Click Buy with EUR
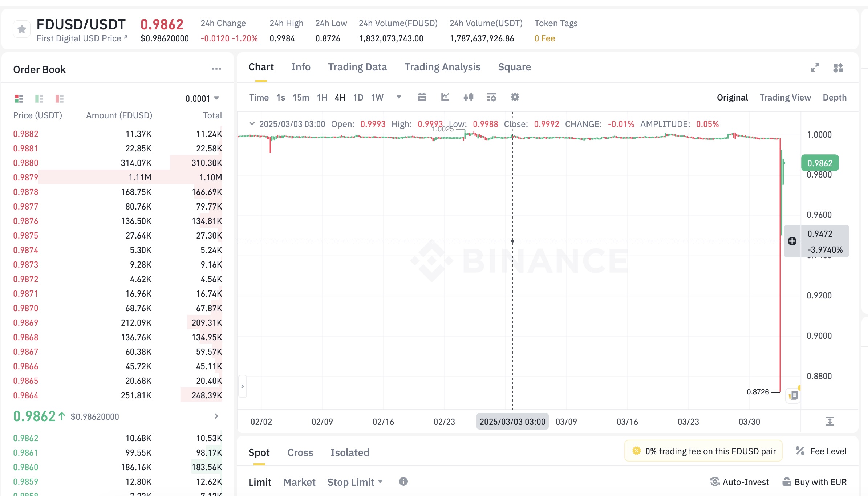 pyautogui.click(x=814, y=482)
